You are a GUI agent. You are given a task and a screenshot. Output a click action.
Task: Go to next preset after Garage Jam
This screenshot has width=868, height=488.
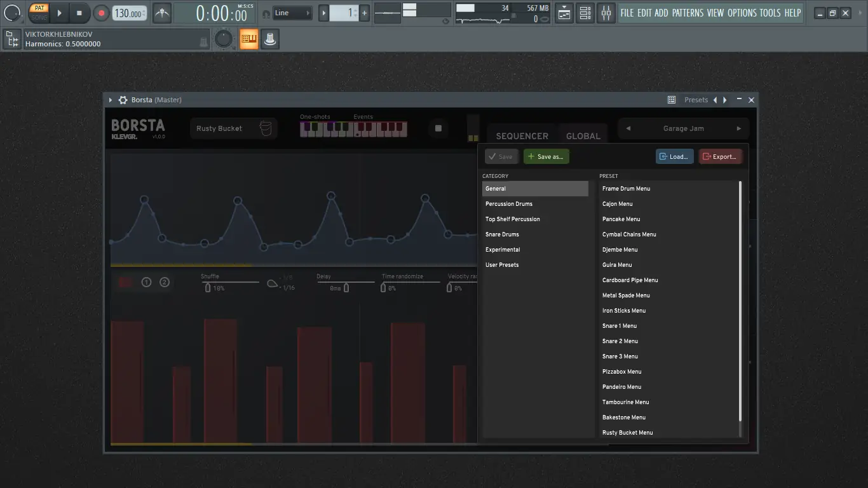click(x=738, y=128)
